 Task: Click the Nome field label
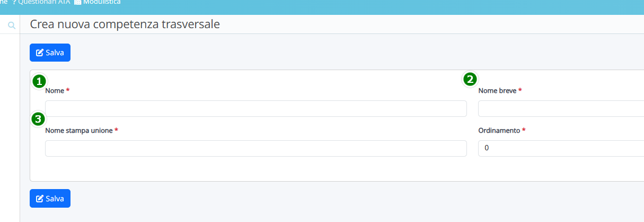[55, 91]
